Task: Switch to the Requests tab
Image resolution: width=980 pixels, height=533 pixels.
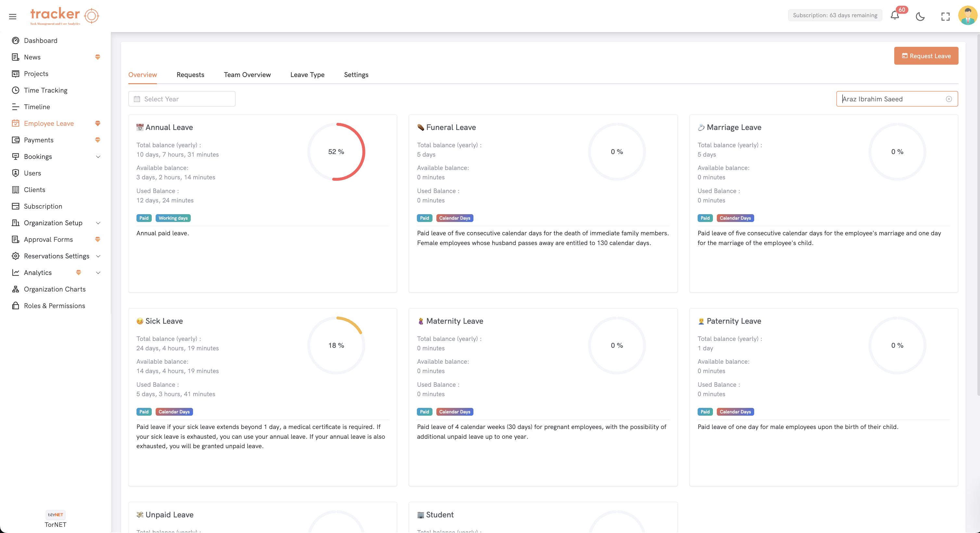Action: [x=190, y=74]
